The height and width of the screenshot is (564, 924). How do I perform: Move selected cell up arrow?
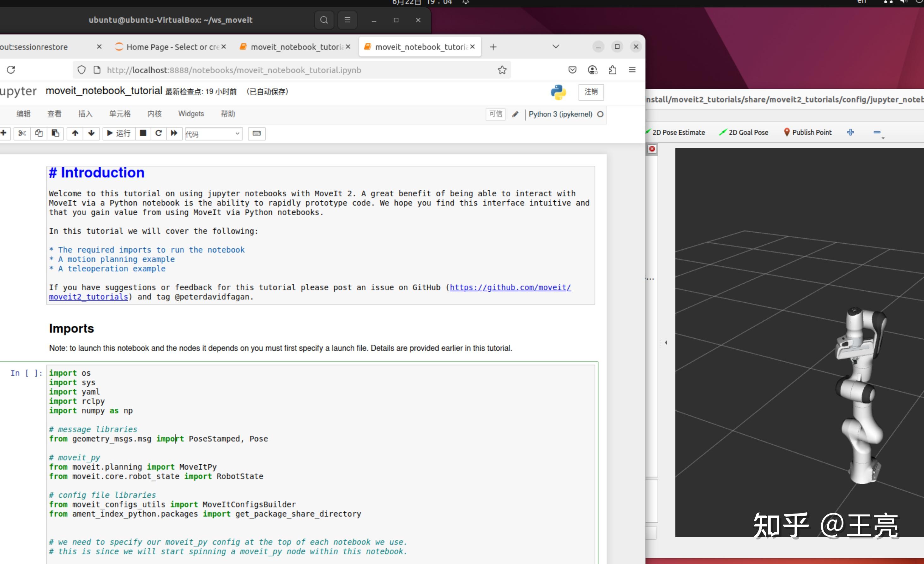[75, 134]
